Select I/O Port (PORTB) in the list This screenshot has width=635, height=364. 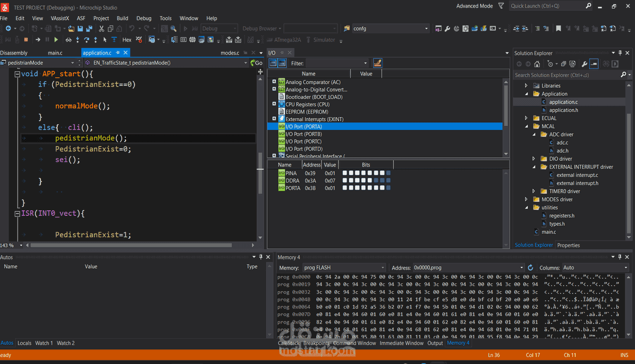coord(304,134)
